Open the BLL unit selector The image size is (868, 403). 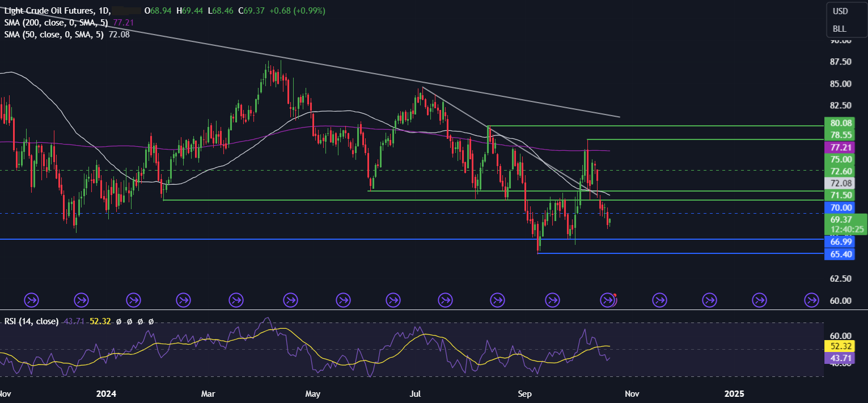coord(839,29)
